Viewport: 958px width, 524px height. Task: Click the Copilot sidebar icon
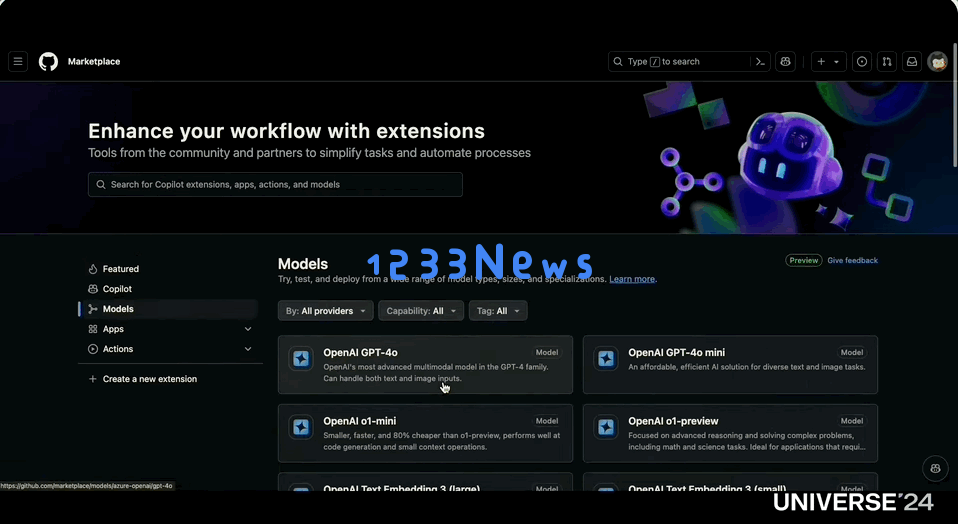93,289
